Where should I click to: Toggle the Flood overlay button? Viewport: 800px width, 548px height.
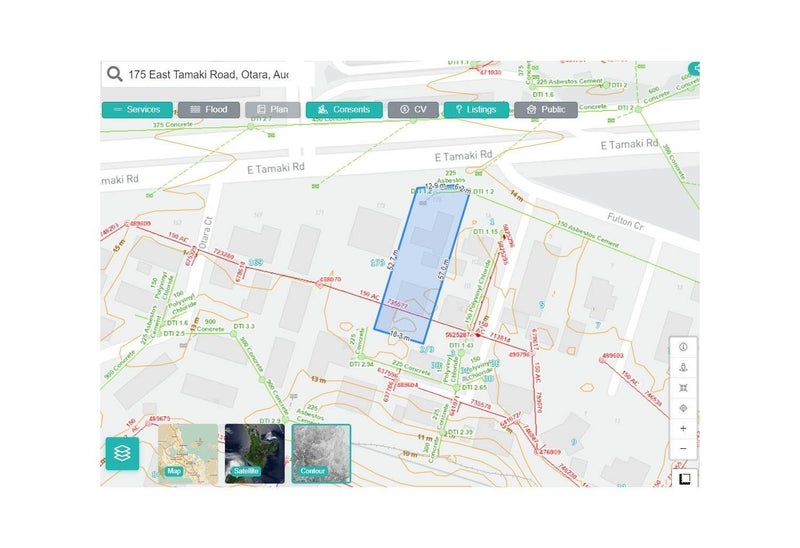point(209,110)
